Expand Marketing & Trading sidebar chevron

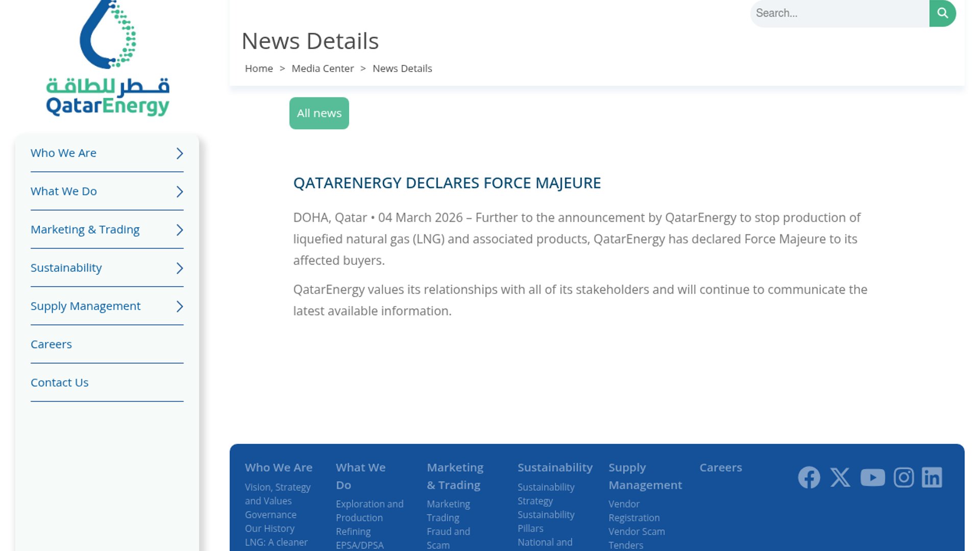180,230
